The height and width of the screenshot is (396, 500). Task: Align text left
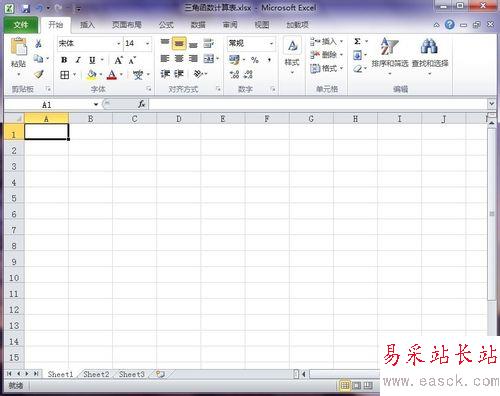click(x=165, y=59)
